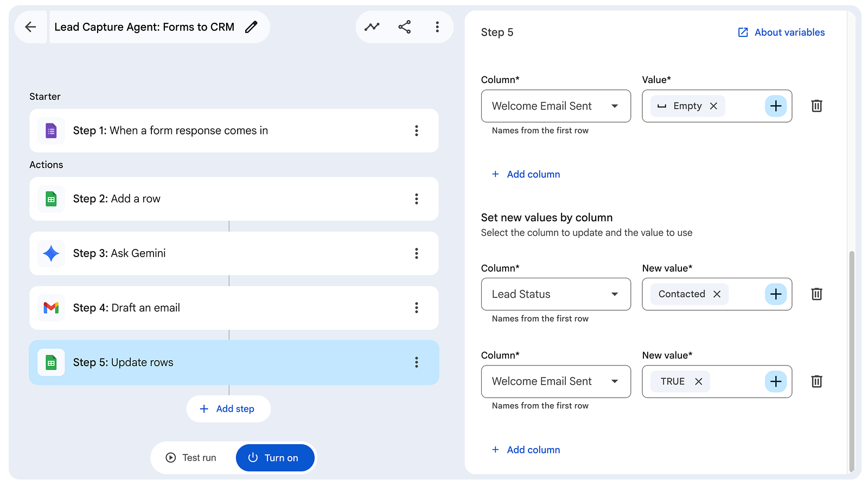Screen dimensions: 868x486
Task: Add variable to Contacted value field
Action: (776, 294)
